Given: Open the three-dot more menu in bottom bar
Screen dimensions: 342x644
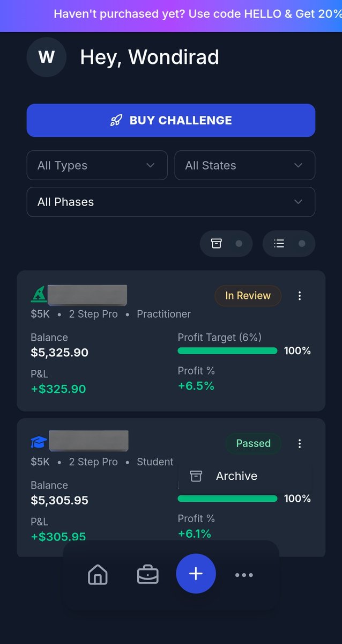Looking at the screenshot, I should click(244, 575).
